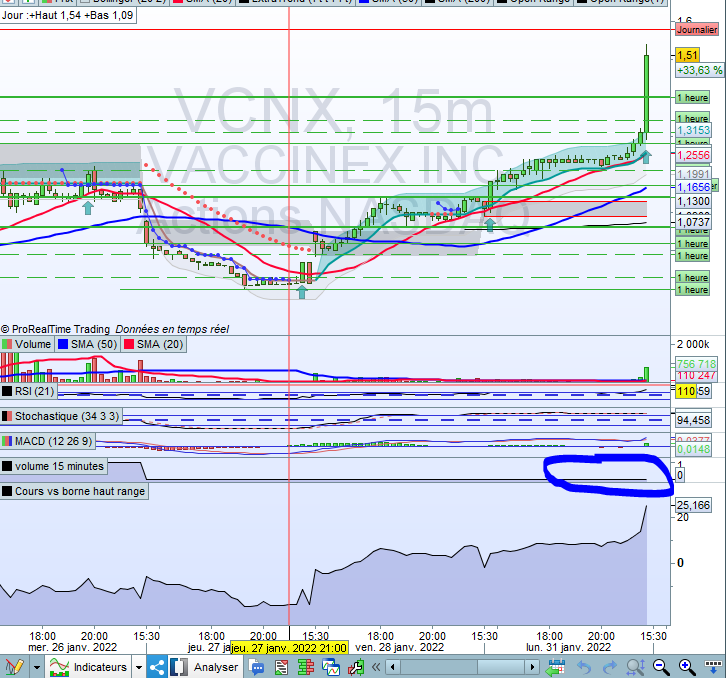The height and width of the screenshot is (678, 726).
Task: Click the blue SMA (50) color swatch
Action: click(63, 344)
